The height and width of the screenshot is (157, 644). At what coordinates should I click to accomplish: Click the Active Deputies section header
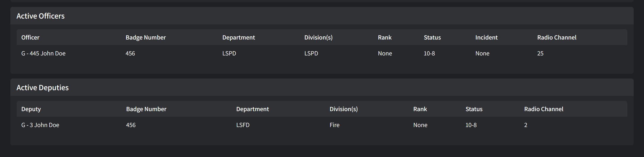coord(43,87)
